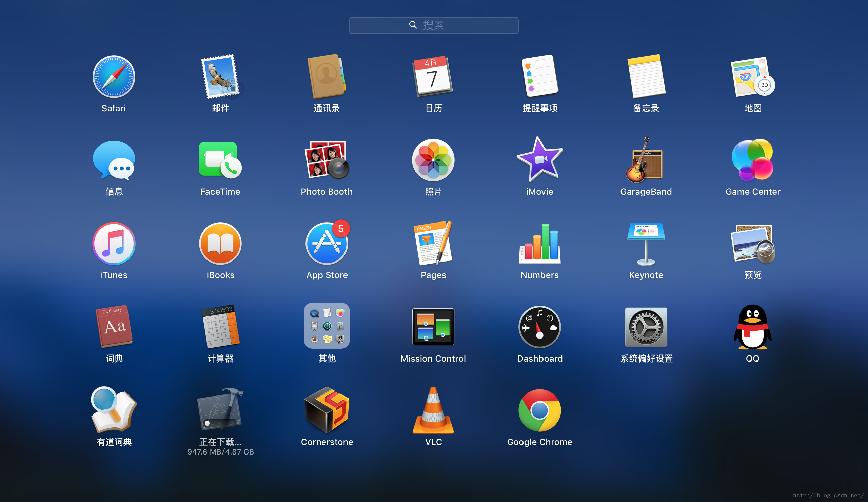Launch Cornerstone
The width and height of the screenshot is (868, 502).
(327, 410)
